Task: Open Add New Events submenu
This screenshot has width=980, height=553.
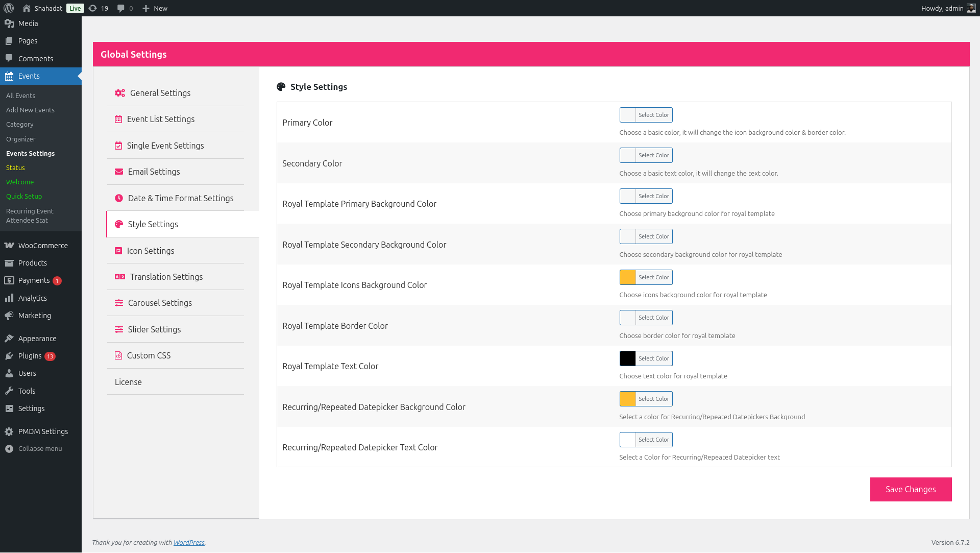Action: tap(30, 110)
